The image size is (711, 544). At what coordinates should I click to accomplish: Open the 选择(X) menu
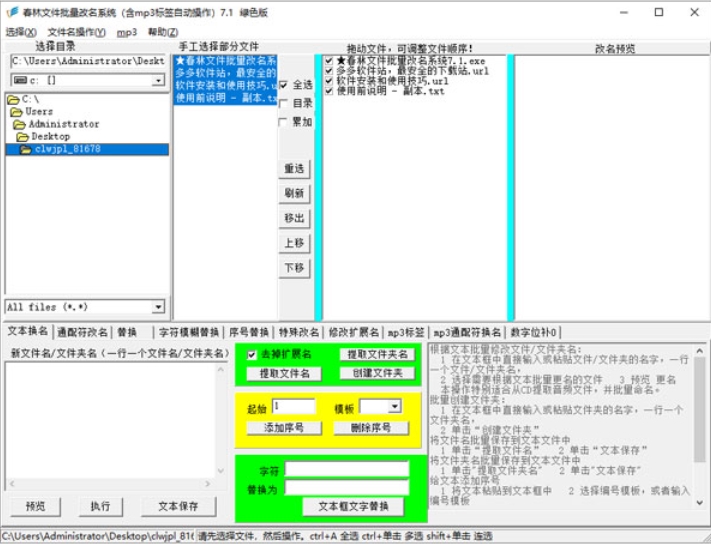21,32
